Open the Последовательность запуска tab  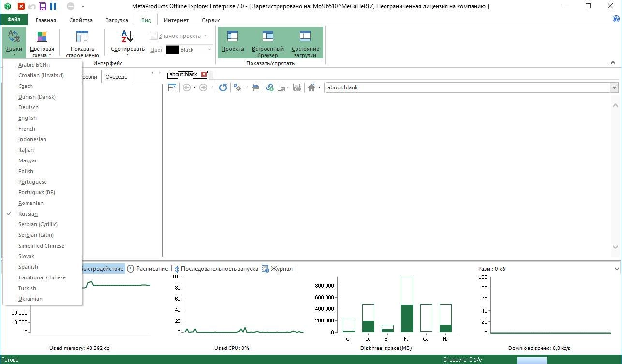[x=215, y=269]
